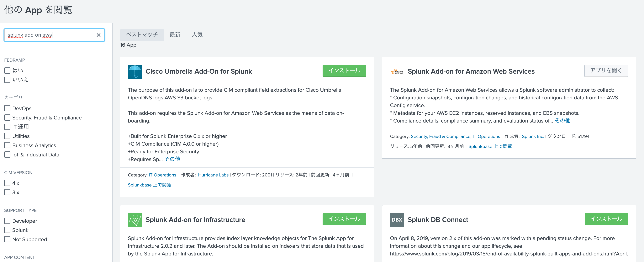
Task: Click the DBX Splunk DB Connect icon
Action: [397, 220]
